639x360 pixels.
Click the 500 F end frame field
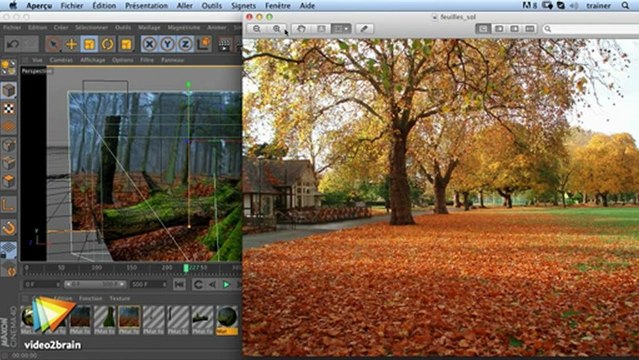[x=149, y=284]
